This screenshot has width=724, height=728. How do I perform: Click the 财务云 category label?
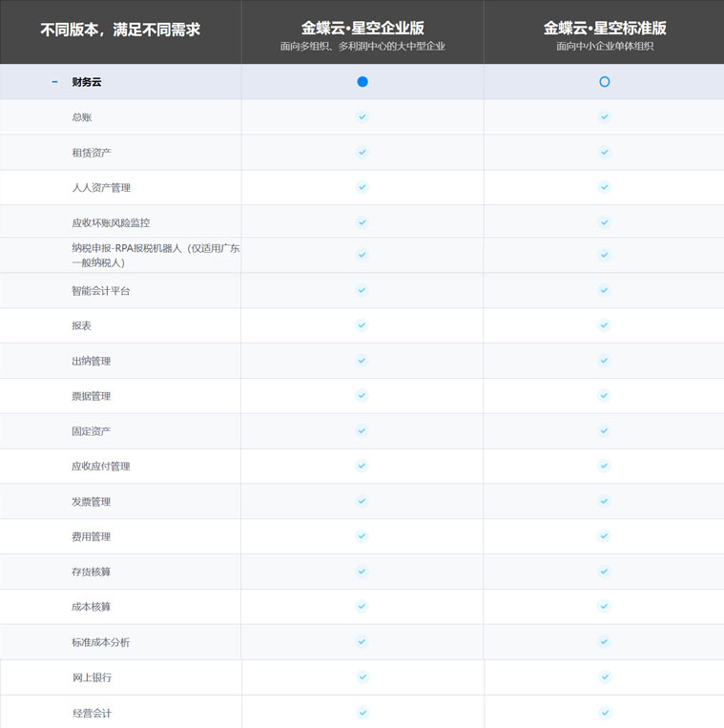(87, 82)
